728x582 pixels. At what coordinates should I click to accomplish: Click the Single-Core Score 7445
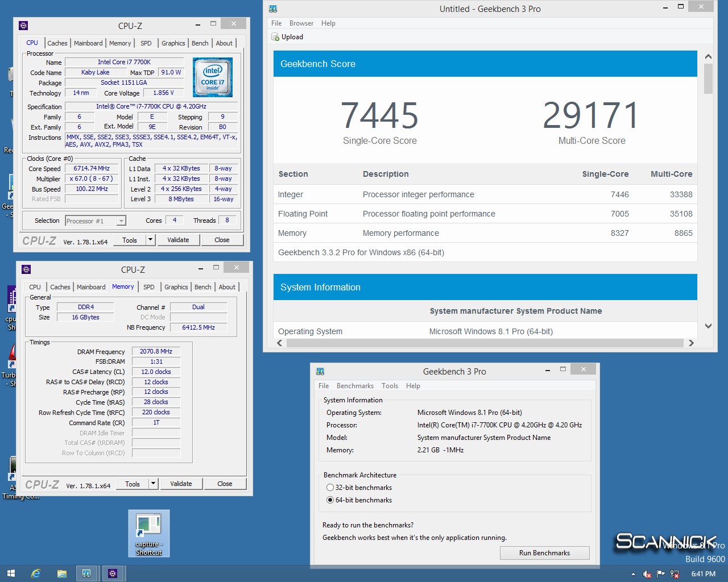(x=380, y=115)
